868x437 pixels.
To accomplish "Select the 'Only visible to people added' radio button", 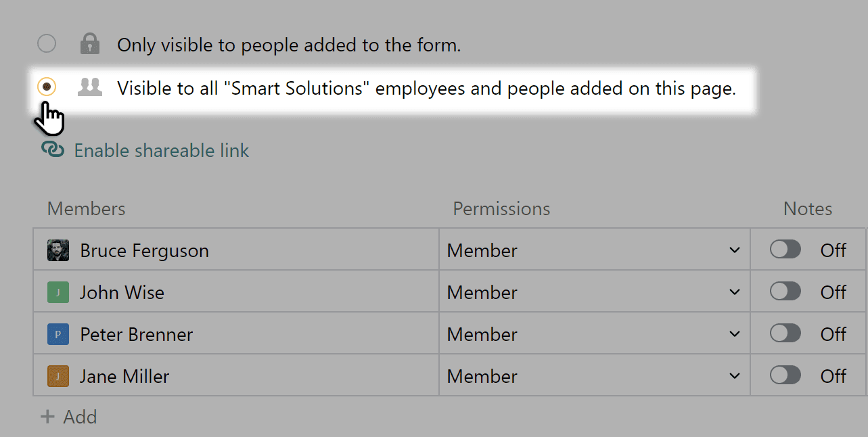I will 46,43.
